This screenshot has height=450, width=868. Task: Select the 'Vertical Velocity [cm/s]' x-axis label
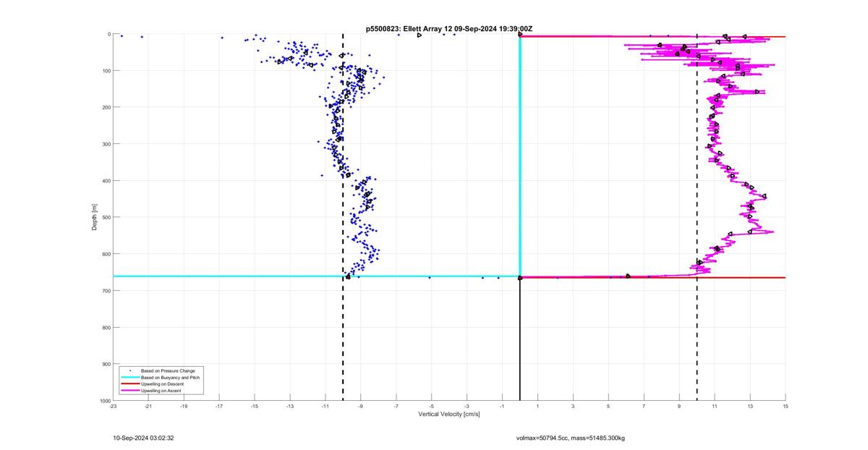pos(449,415)
